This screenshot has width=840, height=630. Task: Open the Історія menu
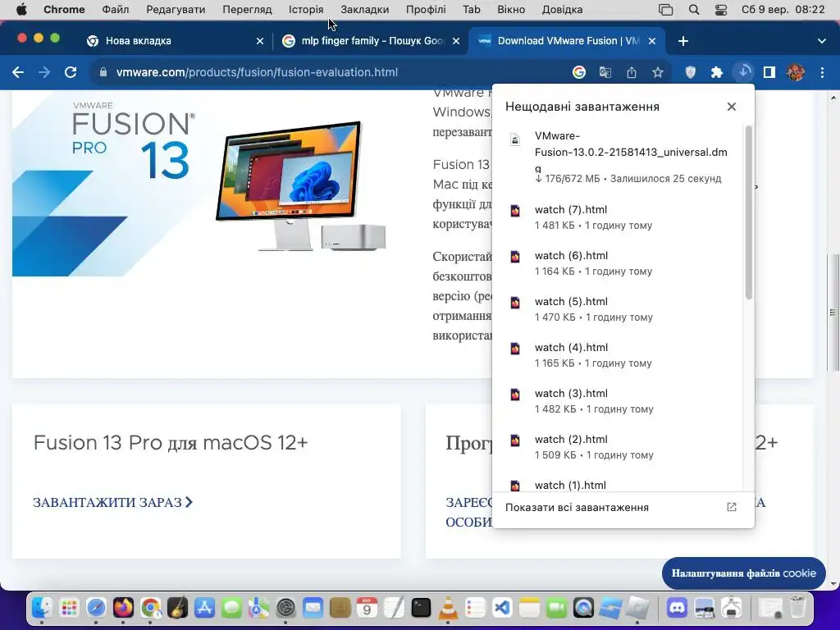[x=306, y=10]
